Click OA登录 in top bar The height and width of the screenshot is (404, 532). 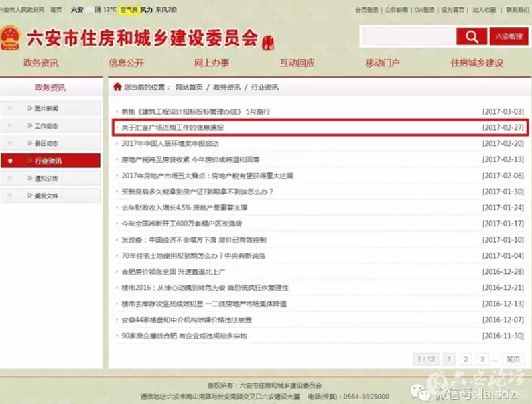[424, 10]
